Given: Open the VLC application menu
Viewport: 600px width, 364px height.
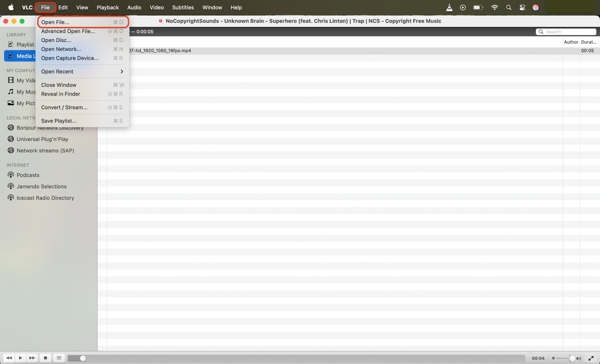Looking at the screenshot, I should click(27, 7).
